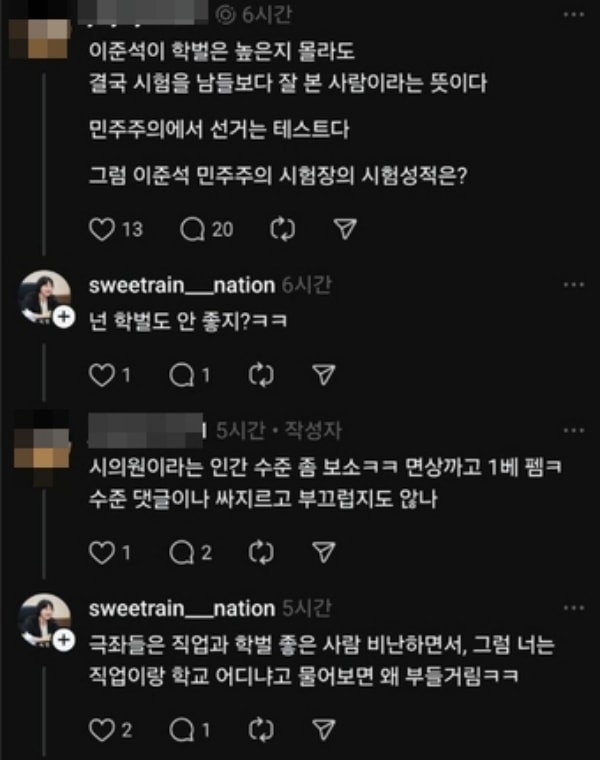Open more options for the top post
This screenshot has width=600, height=760.
coord(574,15)
